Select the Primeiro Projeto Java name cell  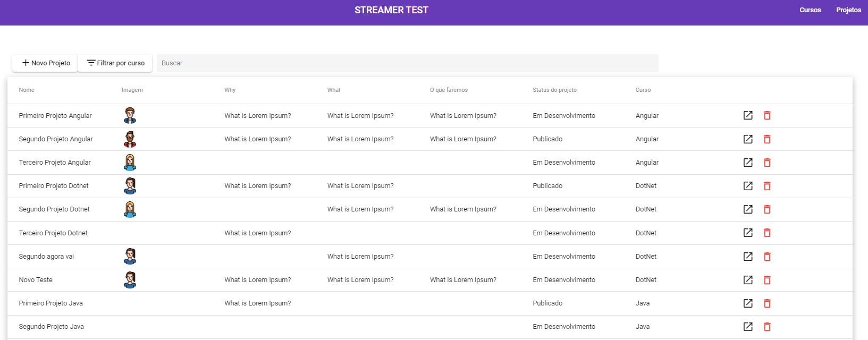click(50, 303)
